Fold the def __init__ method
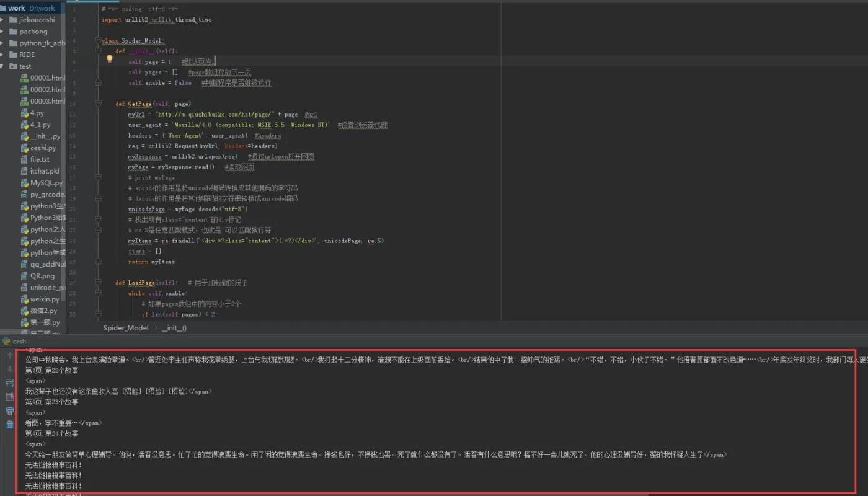Screen dimensions: 868x496 (98, 51)
